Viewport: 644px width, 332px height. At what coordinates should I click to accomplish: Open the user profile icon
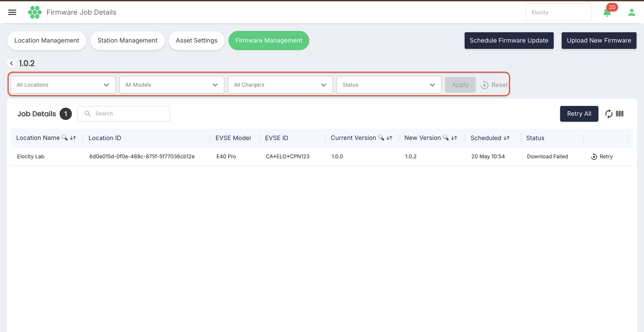point(632,12)
